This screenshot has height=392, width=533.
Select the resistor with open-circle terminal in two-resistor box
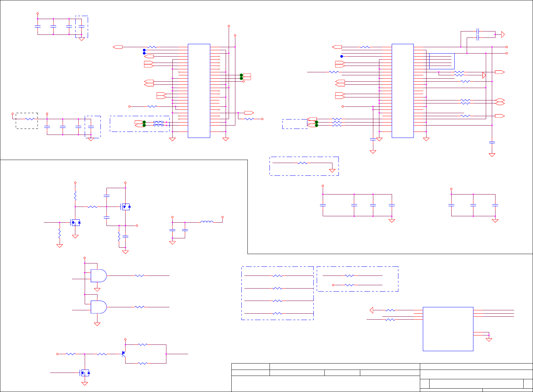[x=350, y=285]
